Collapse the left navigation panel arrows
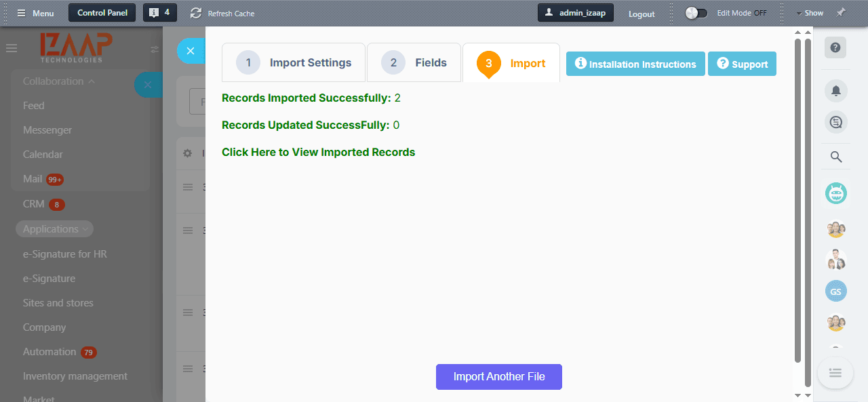 pos(154,49)
